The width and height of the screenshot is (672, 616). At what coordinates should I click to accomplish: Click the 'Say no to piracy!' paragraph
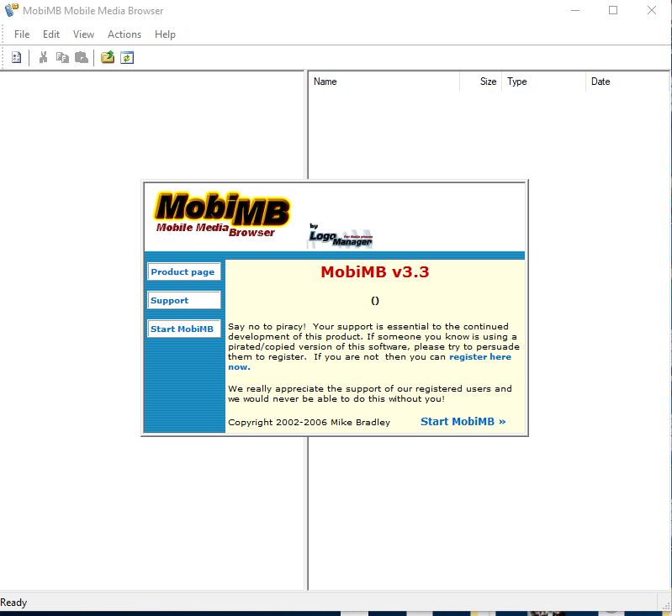click(x=373, y=346)
